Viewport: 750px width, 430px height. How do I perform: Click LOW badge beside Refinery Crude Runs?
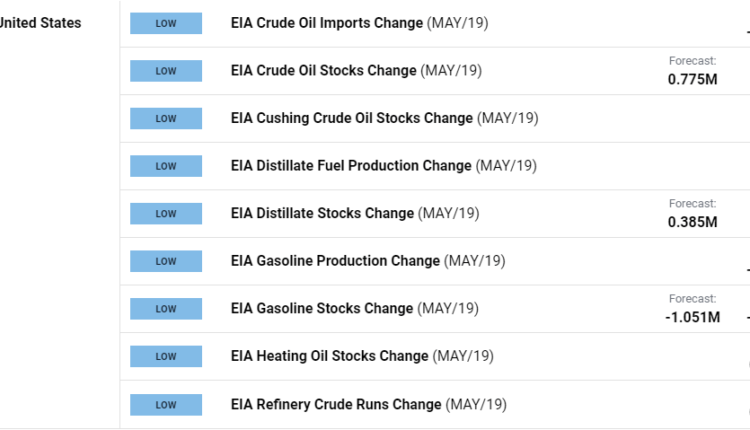[166, 404]
